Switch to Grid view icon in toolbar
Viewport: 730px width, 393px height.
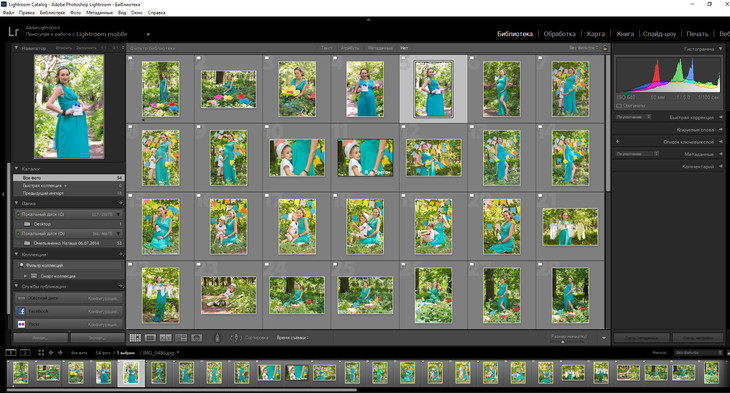coord(135,338)
